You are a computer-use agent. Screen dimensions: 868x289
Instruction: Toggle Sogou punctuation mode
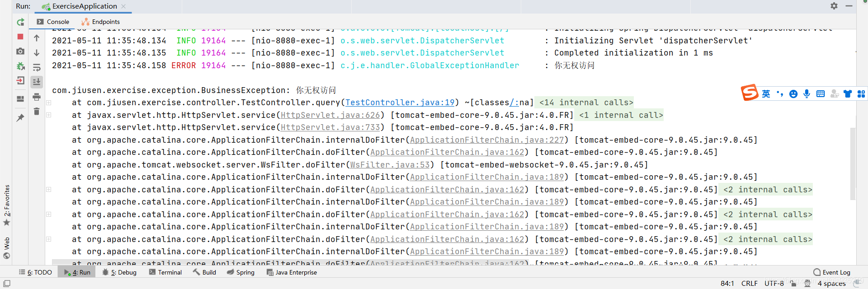779,94
